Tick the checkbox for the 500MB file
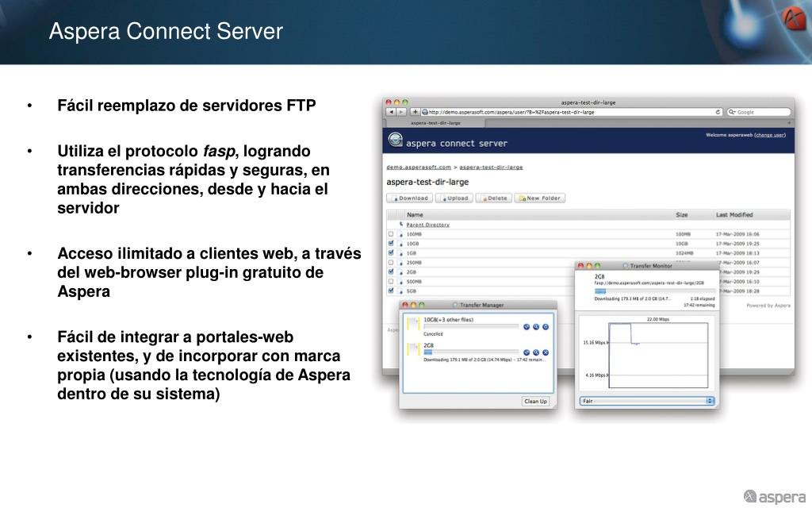812x508 pixels. (391, 282)
